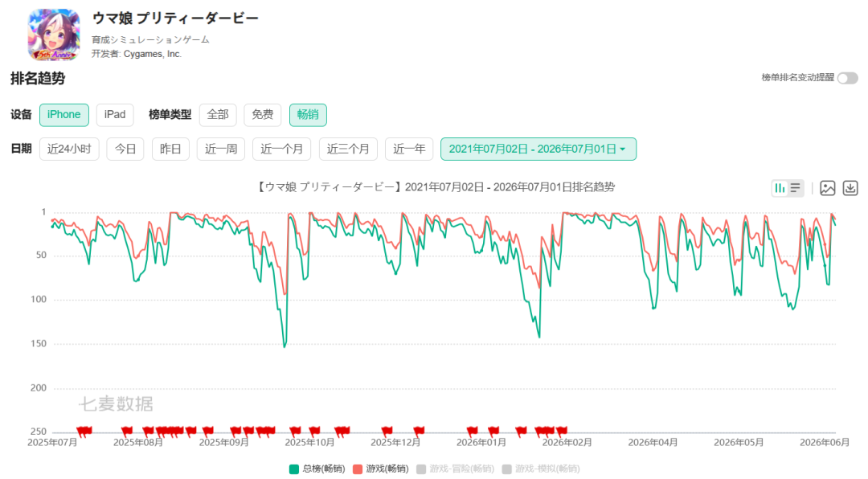Click the ウマ娘 app icon thumbnail
The width and height of the screenshot is (868, 479).
pos(54,35)
